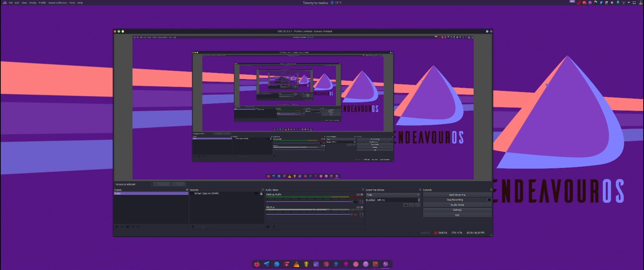Image resolution: width=644 pixels, height=270 pixels.
Task: Click the CPU usage status text
Action: (457, 233)
